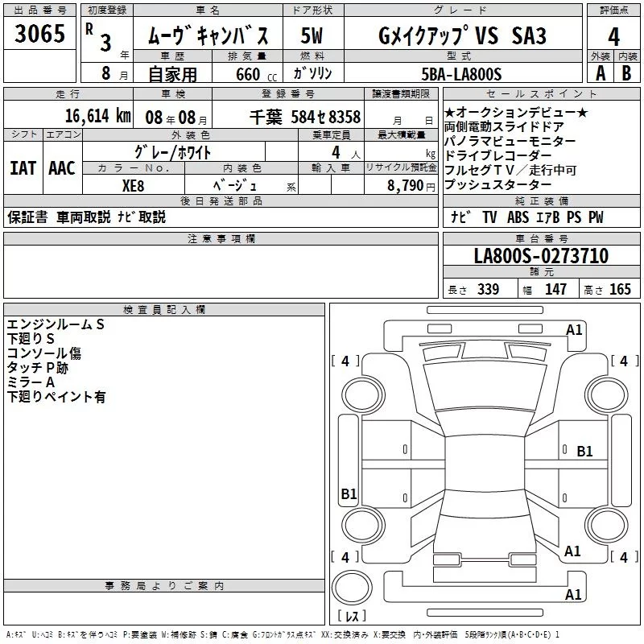Image resolution: width=644 pixels, height=644 pixels.
Task: Select the bottom-left tire rating [4]
Action: tap(345, 557)
